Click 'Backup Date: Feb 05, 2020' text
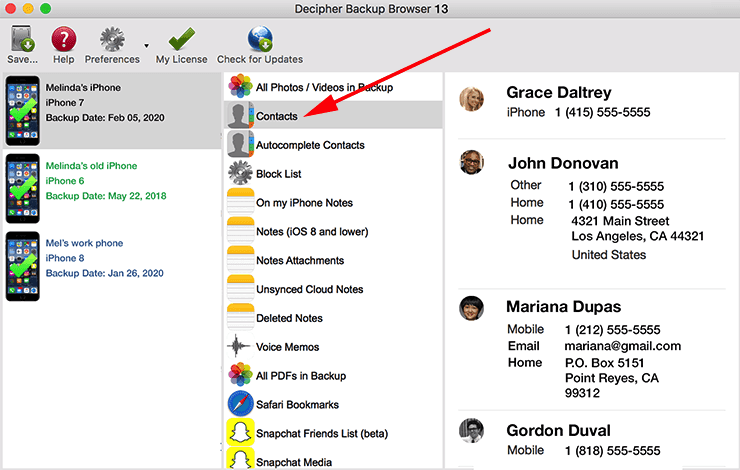740x470 pixels. [105, 118]
